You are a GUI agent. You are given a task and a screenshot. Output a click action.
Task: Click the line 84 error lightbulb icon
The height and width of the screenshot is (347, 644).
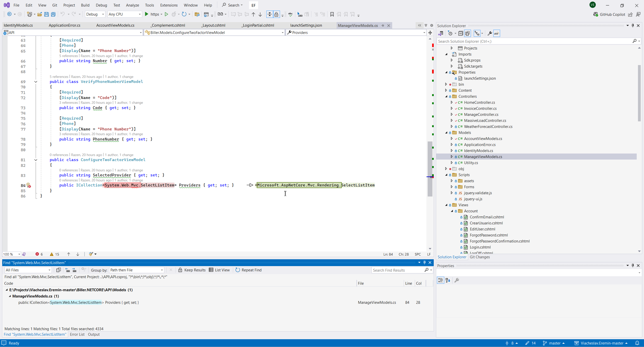click(29, 185)
